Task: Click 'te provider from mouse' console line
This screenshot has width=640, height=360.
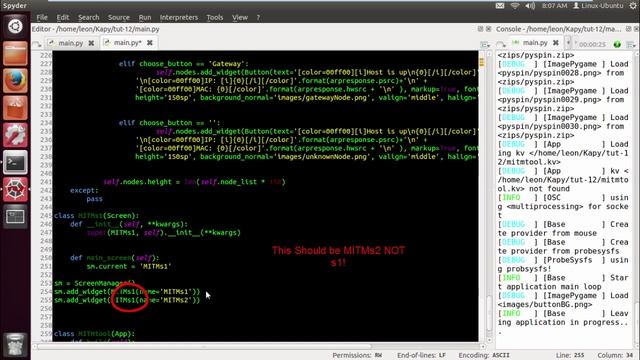Action: 547,233
